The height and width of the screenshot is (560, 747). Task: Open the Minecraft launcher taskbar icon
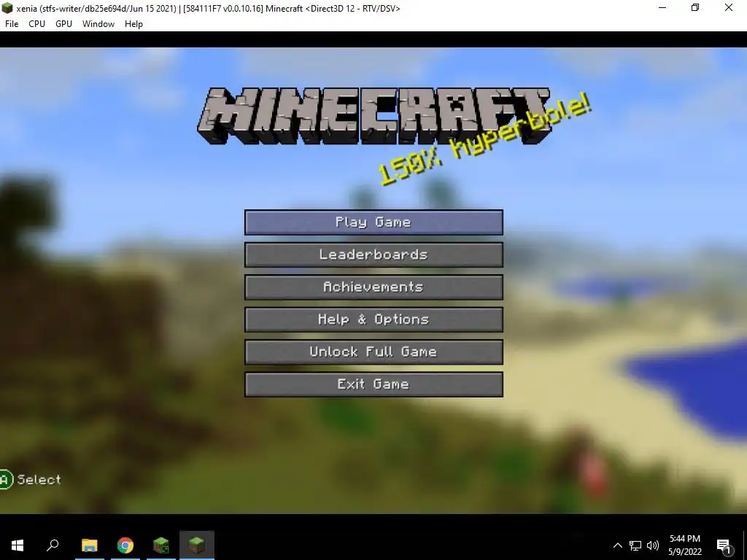click(161, 545)
